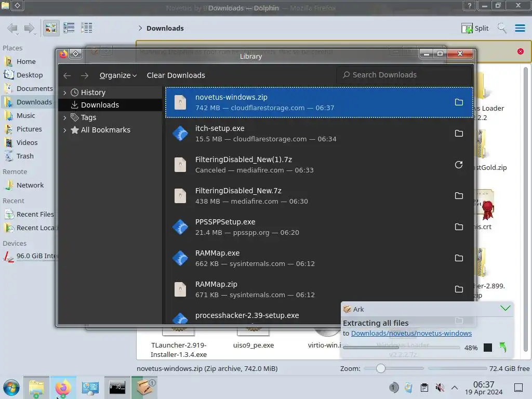Expand Dolphin breadcrumb chevron before Downloads
This screenshot has width=532, height=399.
pos(140,28)
